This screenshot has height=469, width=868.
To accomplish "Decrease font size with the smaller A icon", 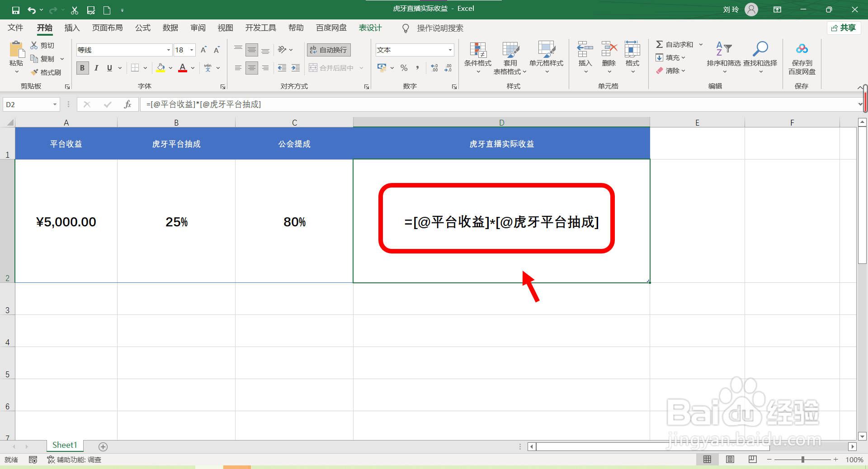I will (x=217, y=50).
